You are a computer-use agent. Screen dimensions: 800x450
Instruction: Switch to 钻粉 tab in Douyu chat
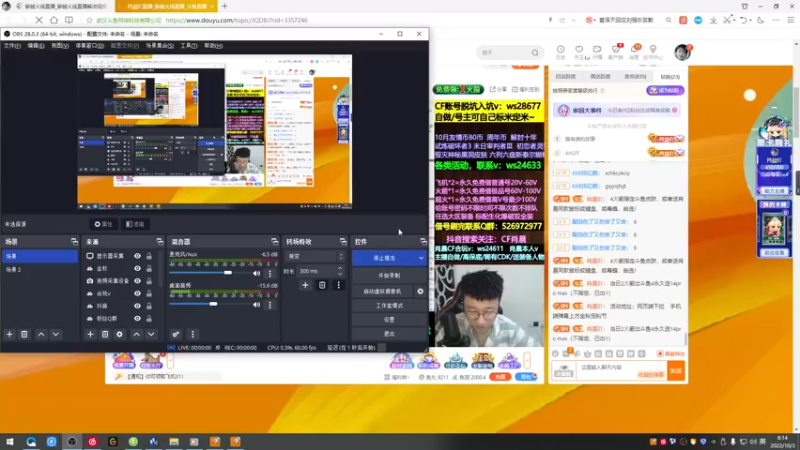click(x=670, y=77)
